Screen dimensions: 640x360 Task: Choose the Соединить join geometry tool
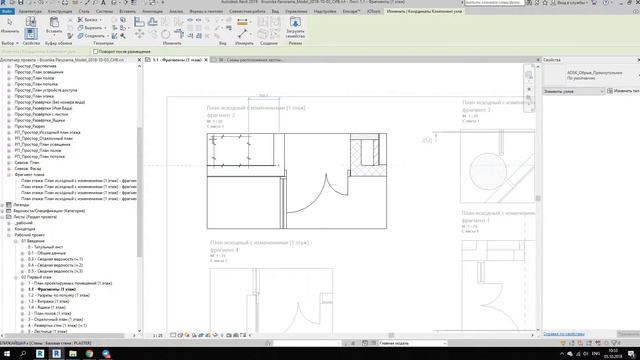coord(92,36)
